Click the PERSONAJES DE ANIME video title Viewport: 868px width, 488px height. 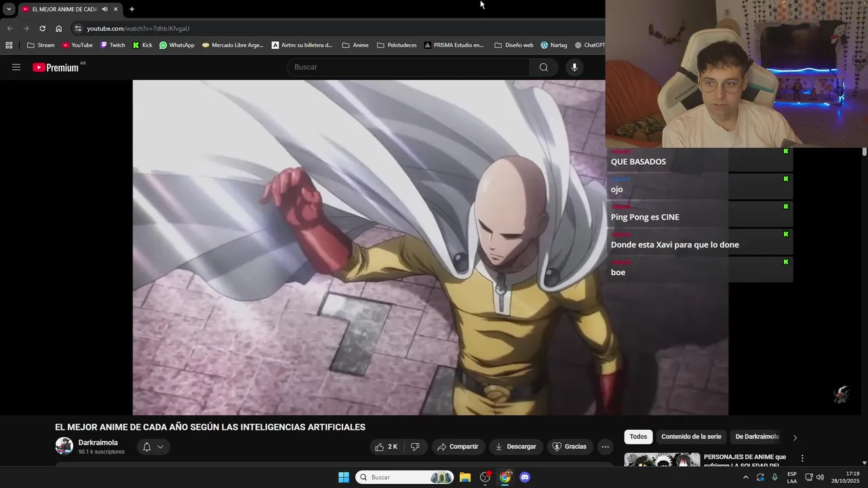click(745, 461)
